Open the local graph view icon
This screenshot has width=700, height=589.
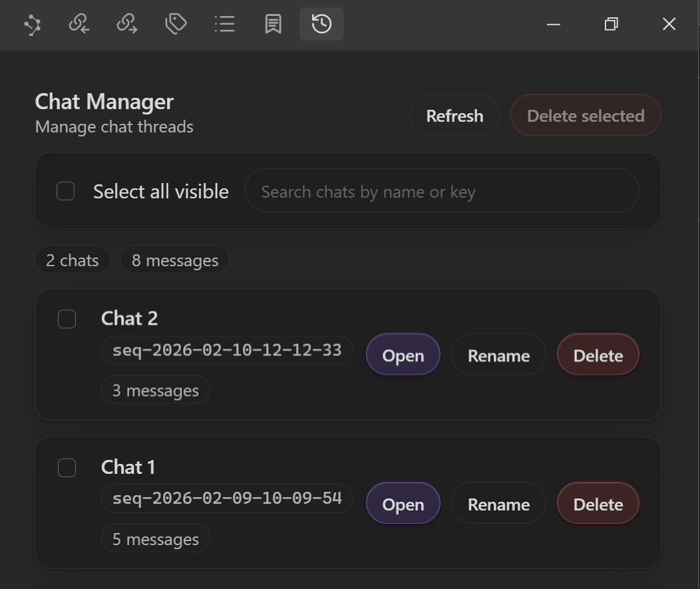32,25
